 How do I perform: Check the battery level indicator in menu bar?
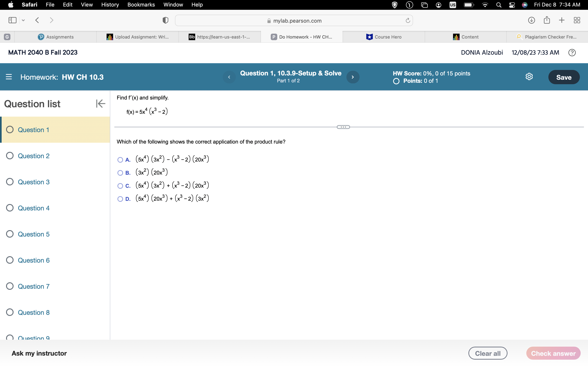pos(468,5)
